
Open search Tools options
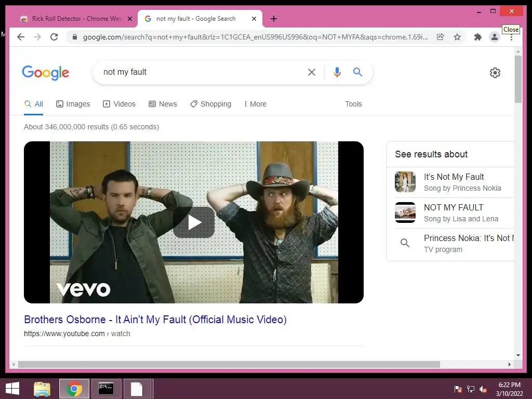[x=353, y=104]
